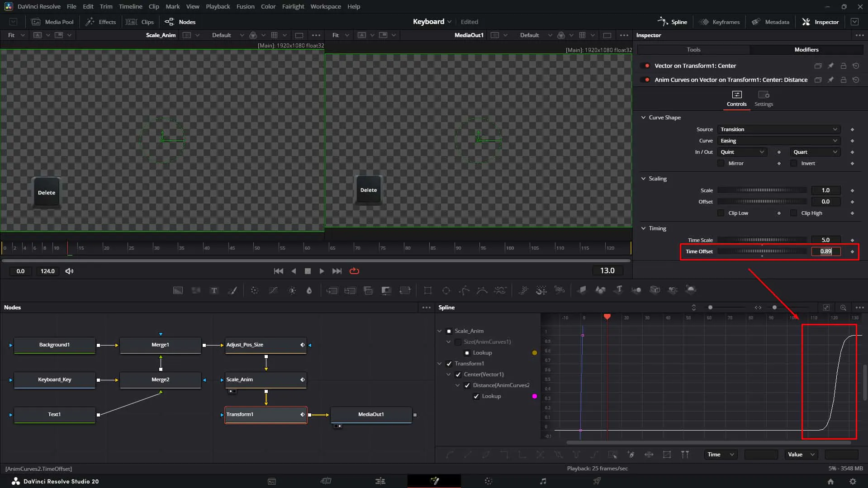The height and width of the screenshot is (488, 868).
Task: Uncheck Center(Vector1) in Spline tree
Action: [458, 374]
